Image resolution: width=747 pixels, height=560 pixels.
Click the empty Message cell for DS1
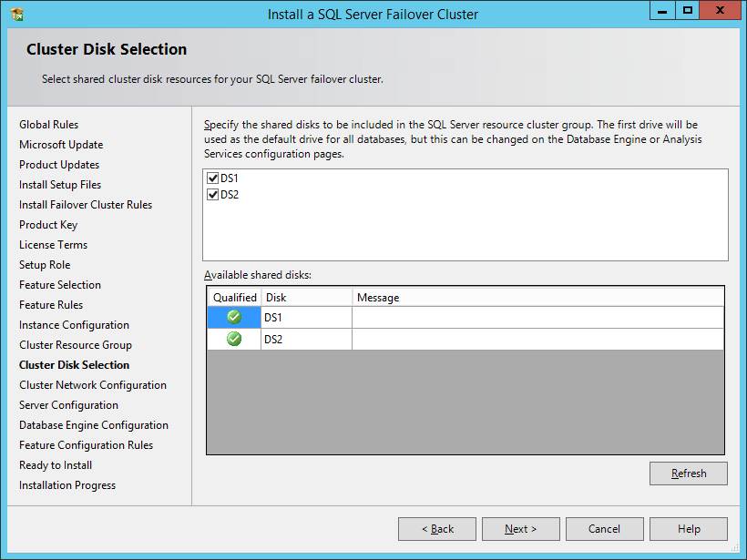coord(537,318)
